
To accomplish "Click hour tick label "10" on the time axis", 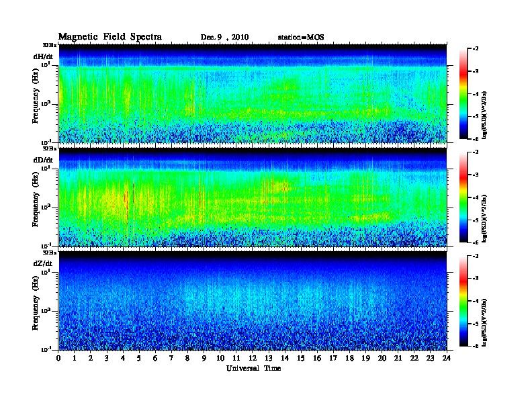I will tap(220, 359).
